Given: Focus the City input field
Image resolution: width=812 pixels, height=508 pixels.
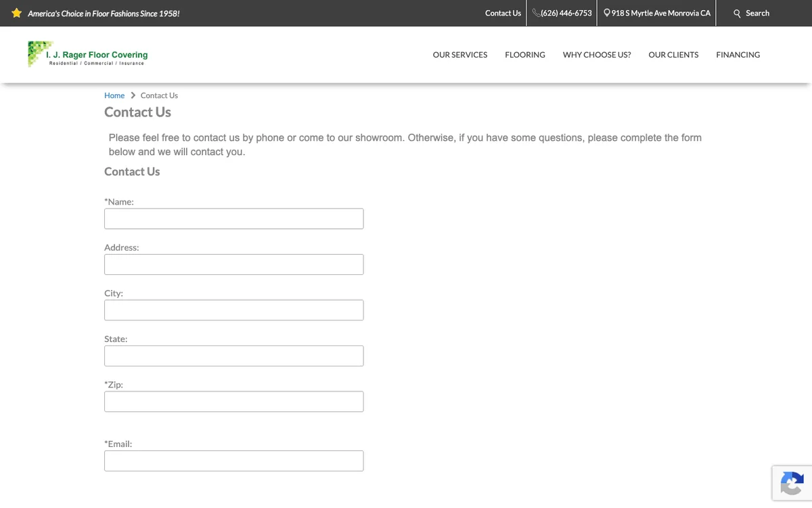Looking at the screenshot, I should pos(234,310).
